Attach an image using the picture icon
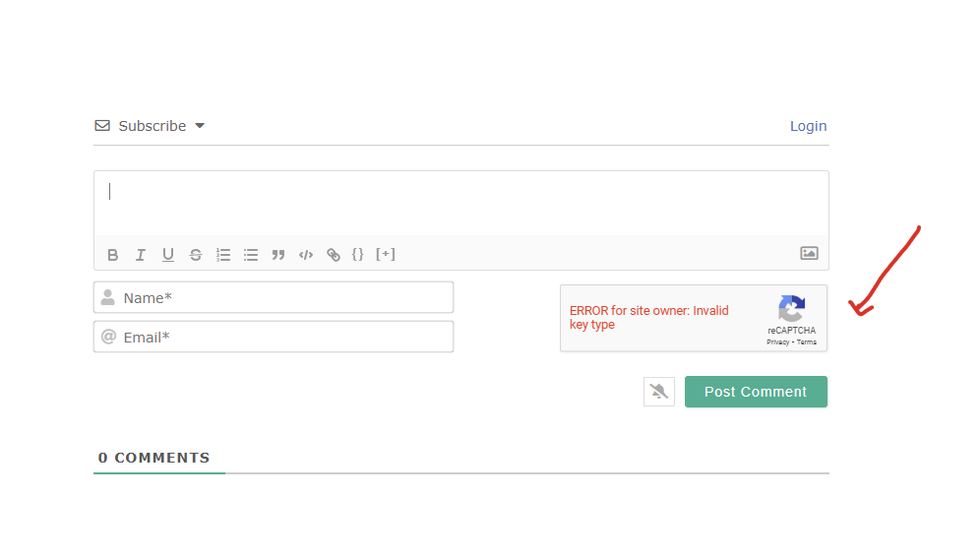 click(x=809, y=253)
